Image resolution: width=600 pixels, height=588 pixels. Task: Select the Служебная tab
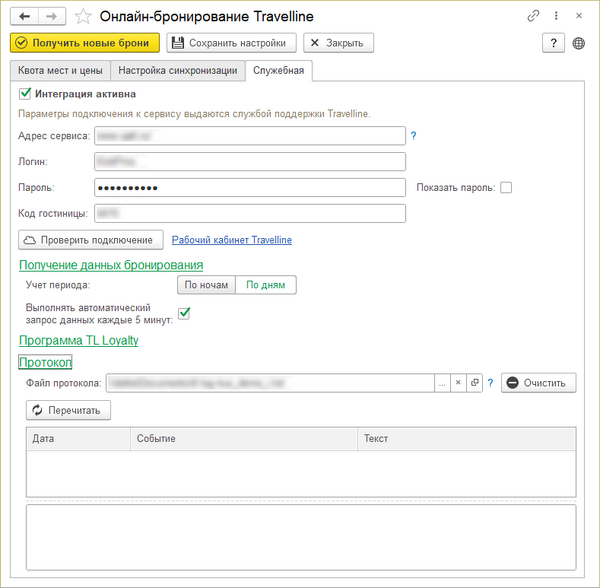tap(279, 71)
